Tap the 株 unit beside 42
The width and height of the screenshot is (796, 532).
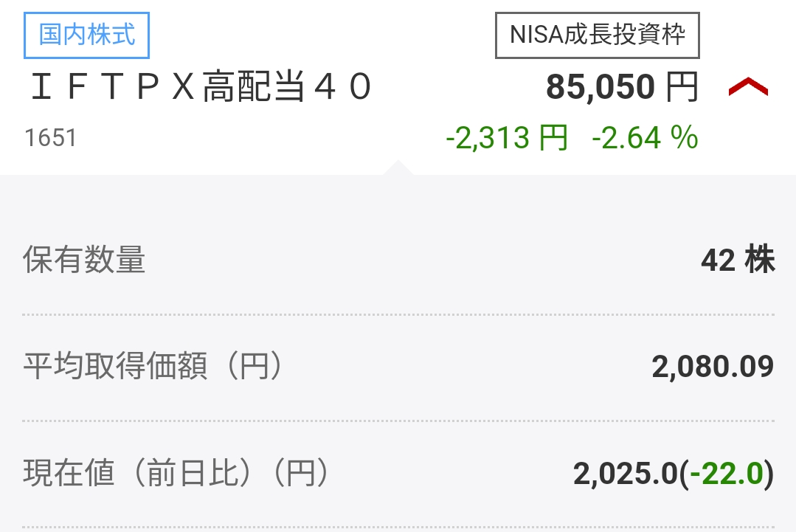coord(760,261)
